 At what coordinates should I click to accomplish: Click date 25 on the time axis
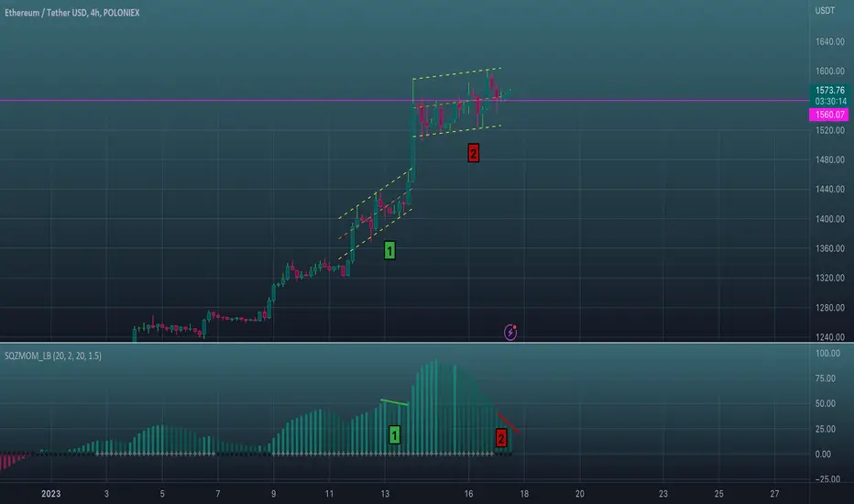(x=719, y=494)
